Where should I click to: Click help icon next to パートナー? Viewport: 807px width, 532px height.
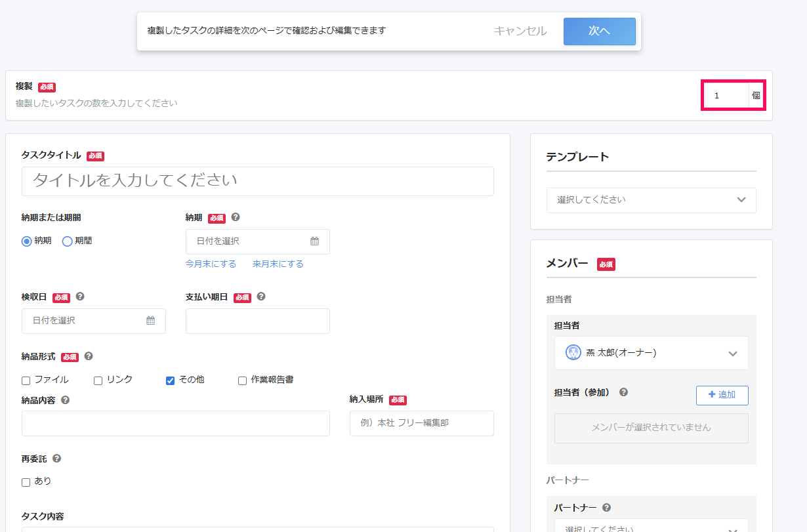click(x=606, y=507)
